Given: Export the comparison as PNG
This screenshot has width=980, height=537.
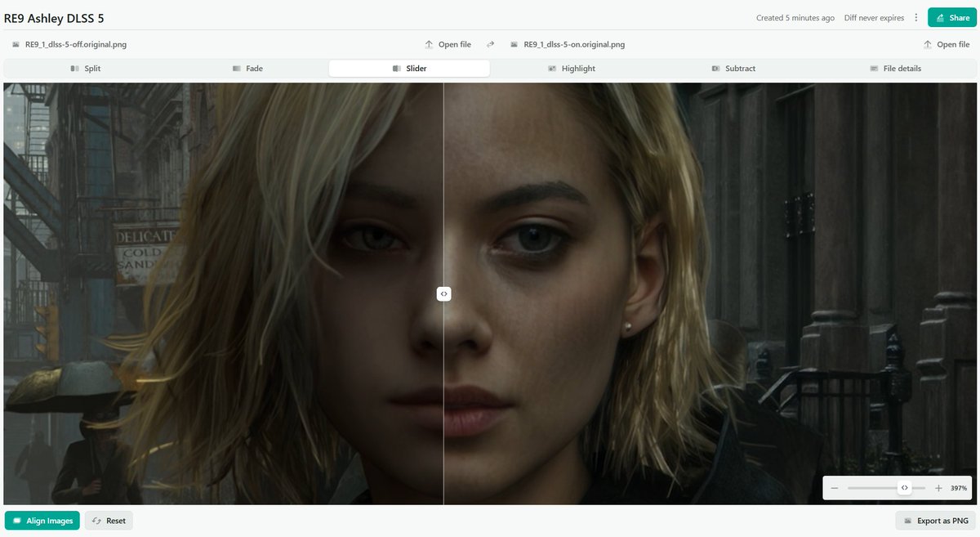Looking at the screenshot, I should pos(936,521).
